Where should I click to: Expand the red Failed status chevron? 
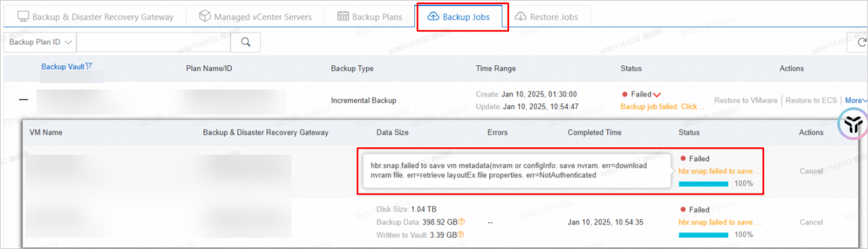pos(657,95)
